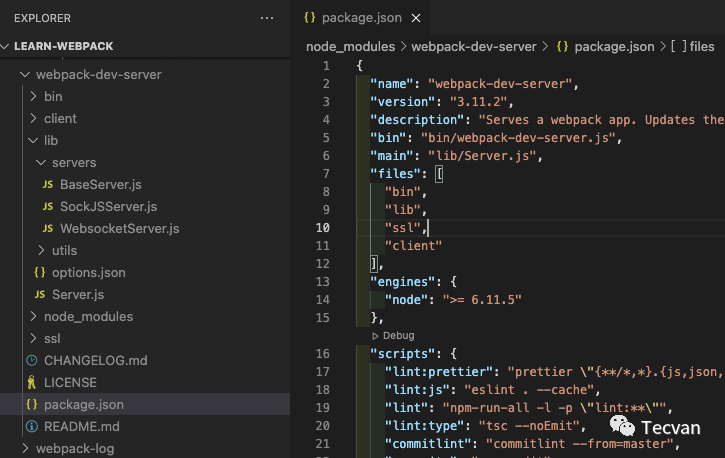The width and height of the screenshot is (725, 458).
Task: Open options.json in the lib folder
Action: point(89,273)
